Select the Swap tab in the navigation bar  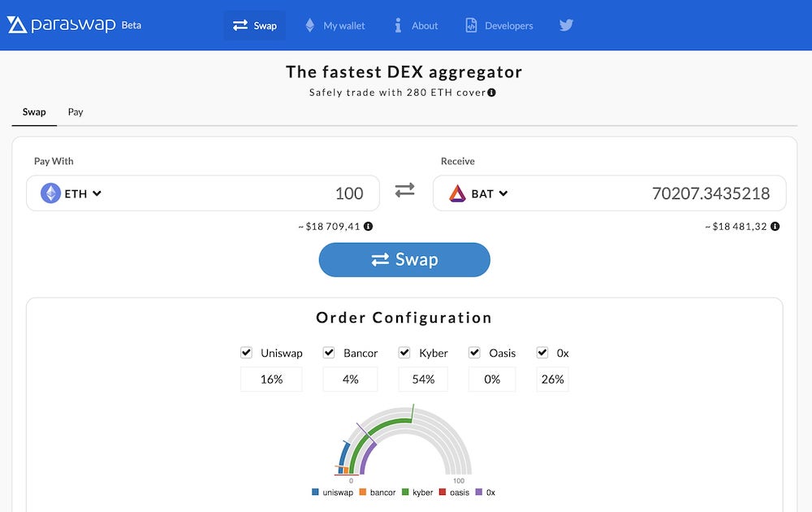click(254, 25)
